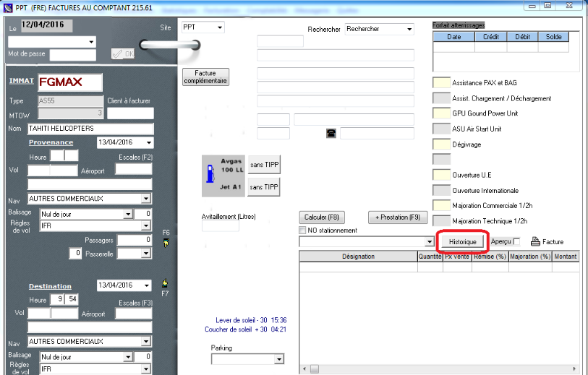Click the OK checkmark button
The height and width of the screenshot is (375, 588).
coord(122,53)
